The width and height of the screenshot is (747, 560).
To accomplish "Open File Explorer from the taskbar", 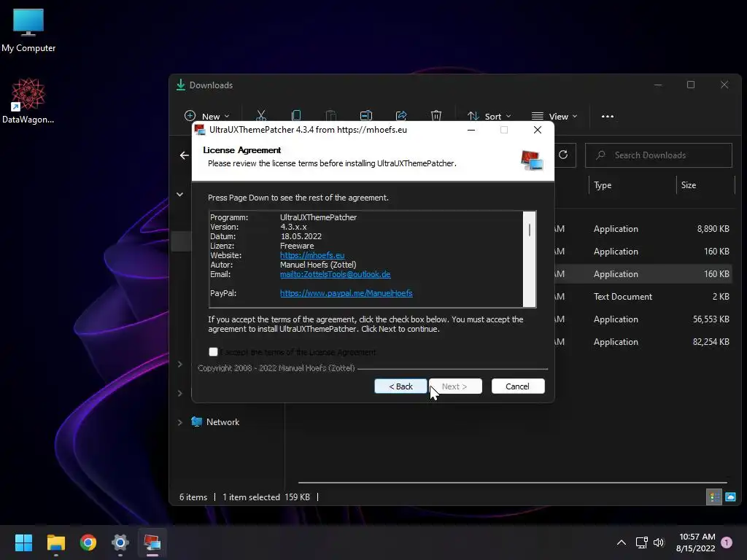I will [x=55, y=542].
